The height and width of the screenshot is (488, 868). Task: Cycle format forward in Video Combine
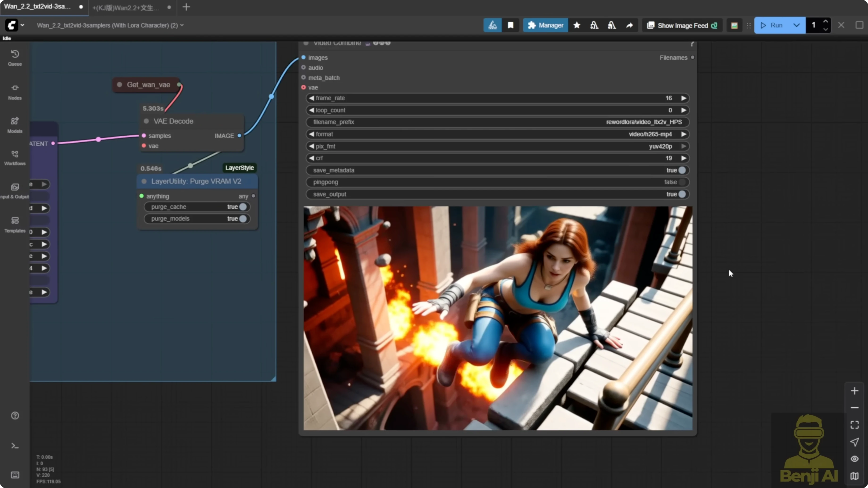coord(684,134)
